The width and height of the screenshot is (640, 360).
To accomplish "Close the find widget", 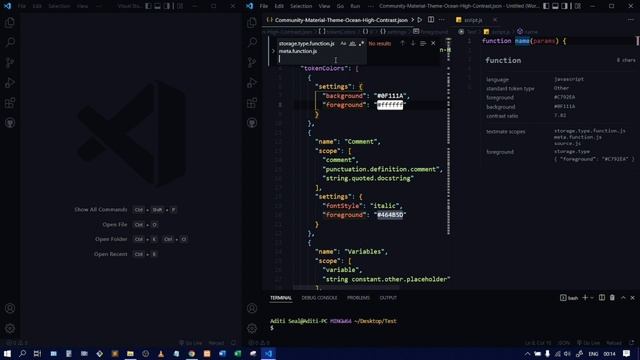I will [433, 43].
